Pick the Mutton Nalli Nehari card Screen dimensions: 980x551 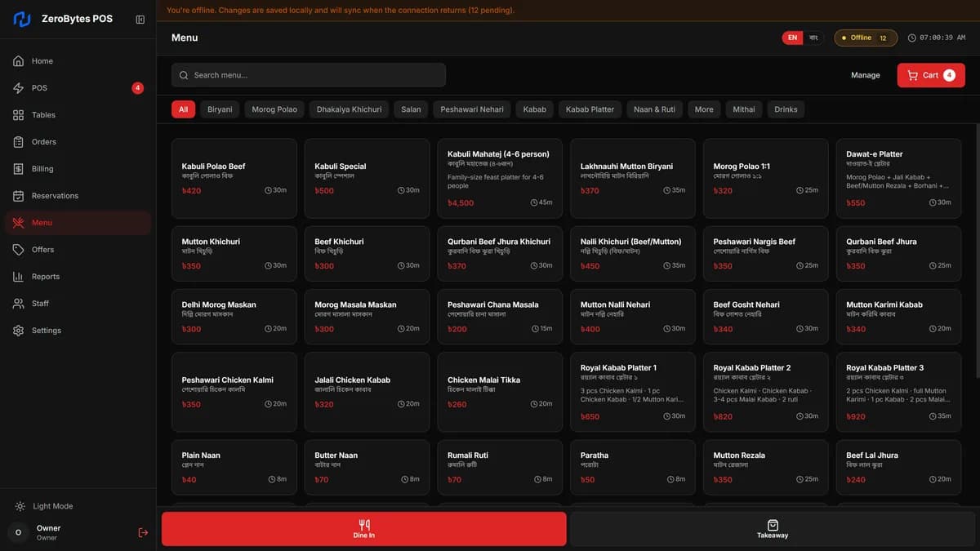633,317
